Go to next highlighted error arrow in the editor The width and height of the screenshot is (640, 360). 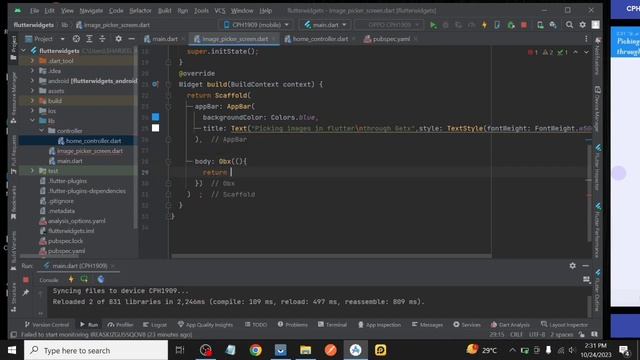[586, 52]
